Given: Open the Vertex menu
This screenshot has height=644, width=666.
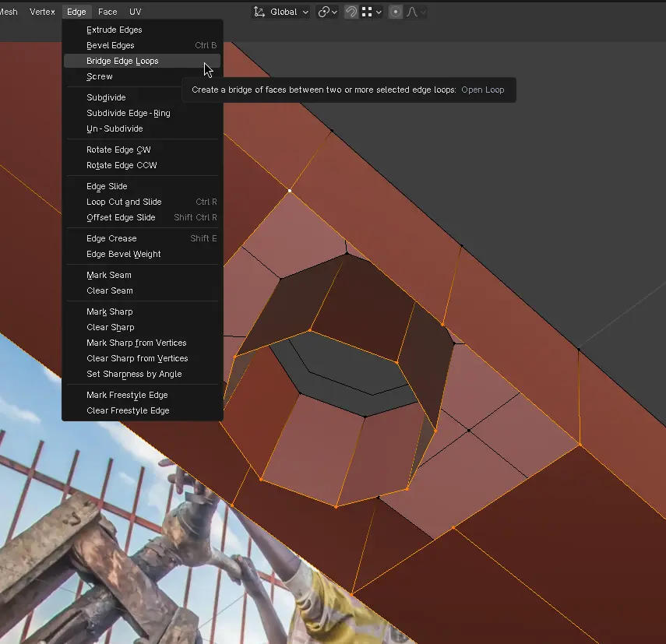Looking at the screenshot, I should pos(42,12).
